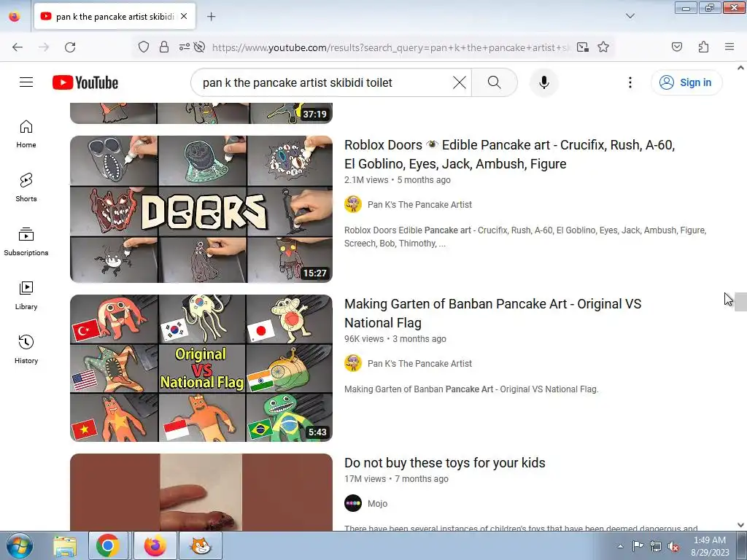
Task: Open the YouTube guide hamburger menu
Action: point(26,82)
